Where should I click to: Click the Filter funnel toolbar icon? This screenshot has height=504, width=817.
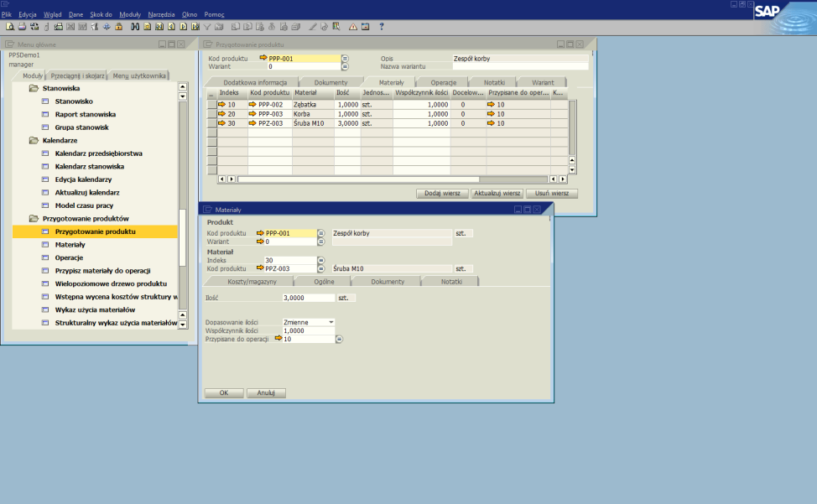(207, 27)
